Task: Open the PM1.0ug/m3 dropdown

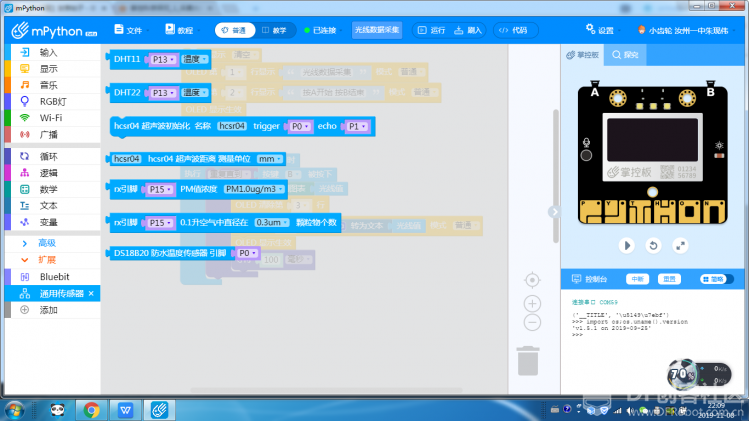Action: pyautogui.click(x=254, y=189)
